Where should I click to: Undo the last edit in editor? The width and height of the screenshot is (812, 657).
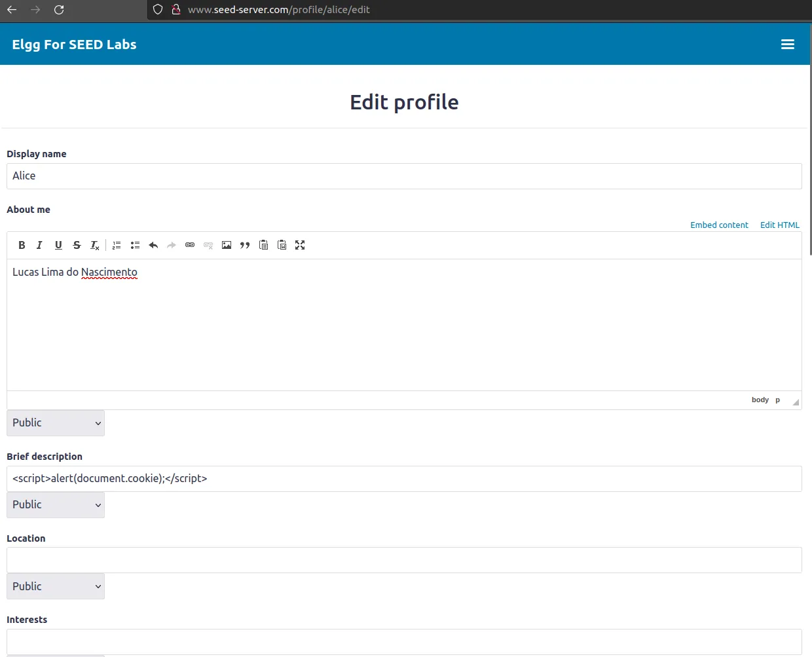[153, 245]
